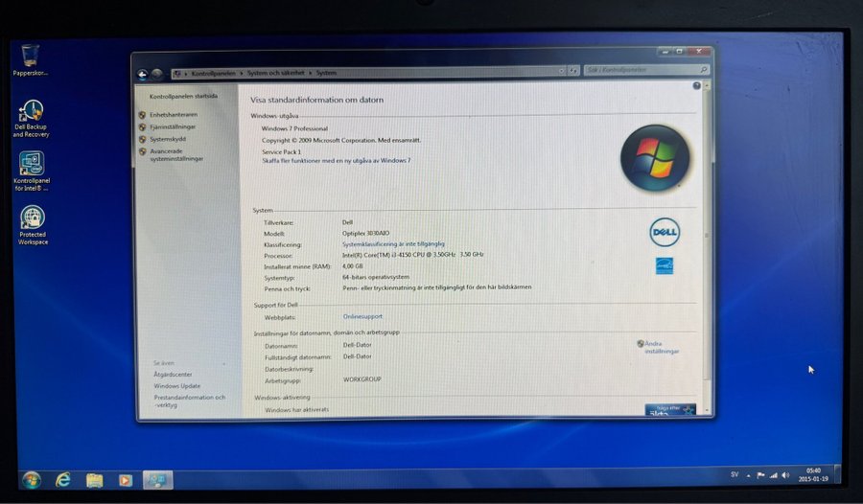Open Windows Update link in sidebar

click(x=177, y=386)
